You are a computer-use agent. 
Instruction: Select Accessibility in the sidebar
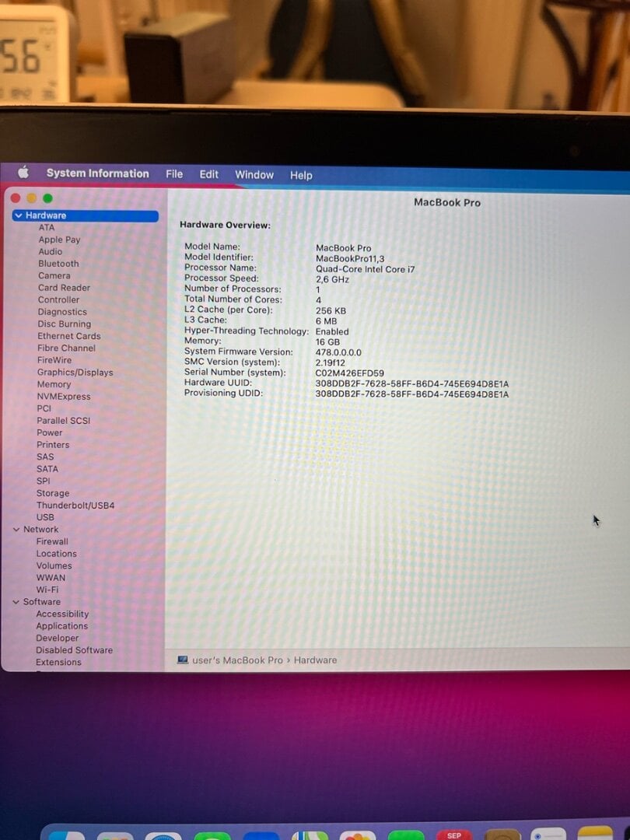coord(62,614)
